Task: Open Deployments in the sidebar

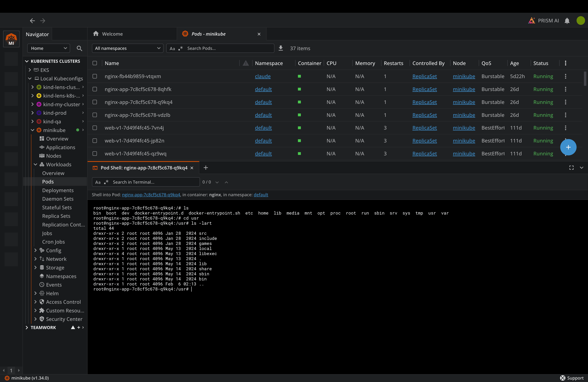Action: tap(58, 190)
